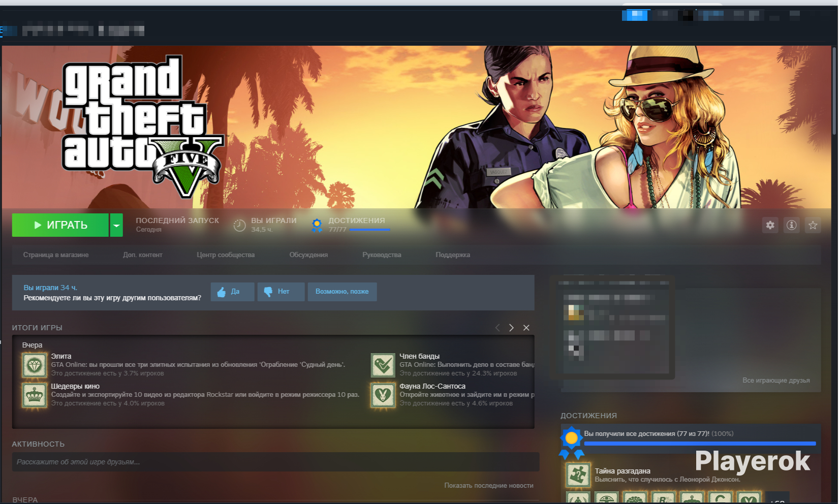Click the Показать последние новости link
This screenshot has width=840, height=504.
(488, 486)
